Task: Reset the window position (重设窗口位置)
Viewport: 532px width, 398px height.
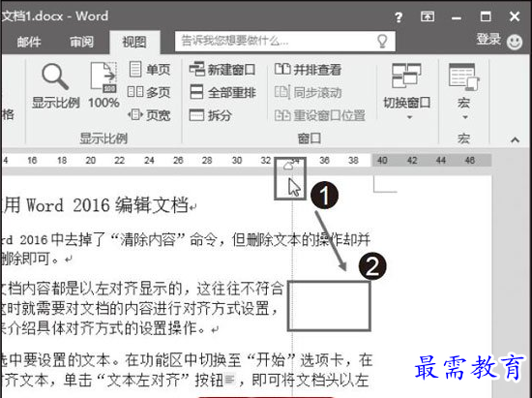Action: coord(319,115)
